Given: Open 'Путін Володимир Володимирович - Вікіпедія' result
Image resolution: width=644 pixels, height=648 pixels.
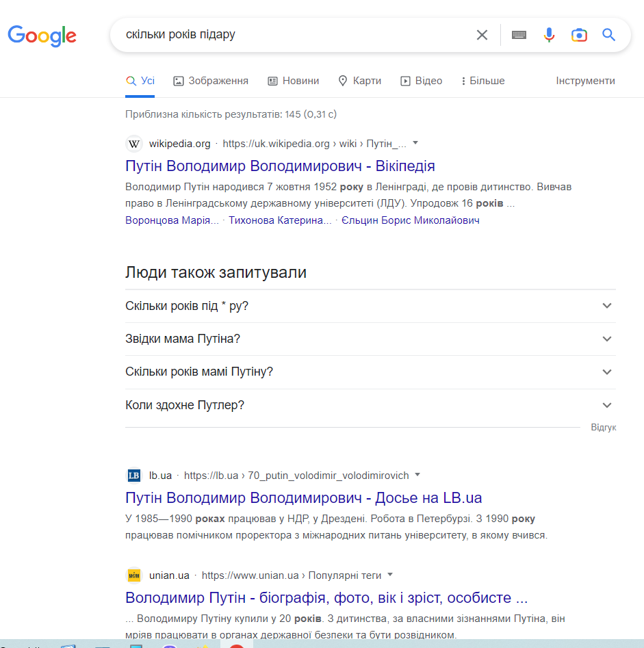Looking at the screenshot, I should [x=280, y=166].
